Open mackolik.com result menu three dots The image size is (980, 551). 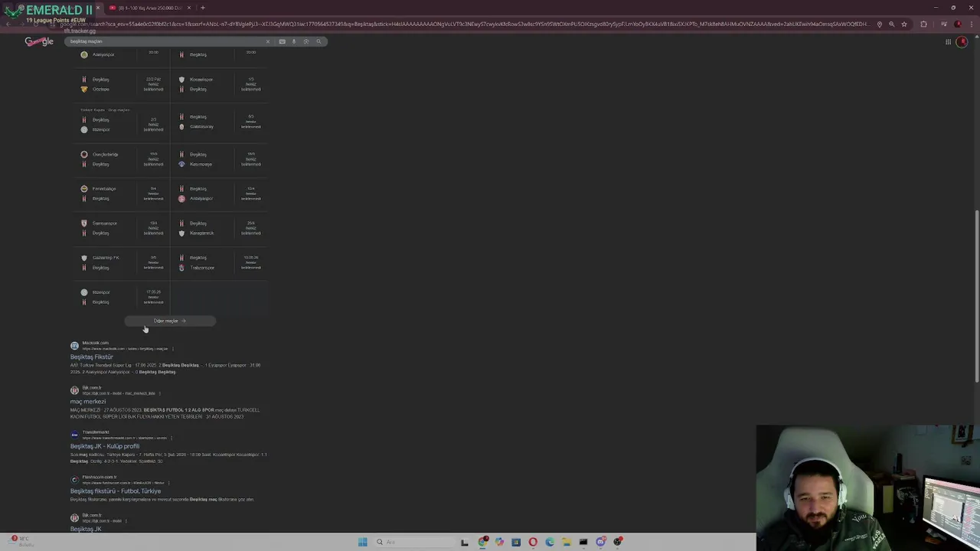coord(172,349)
